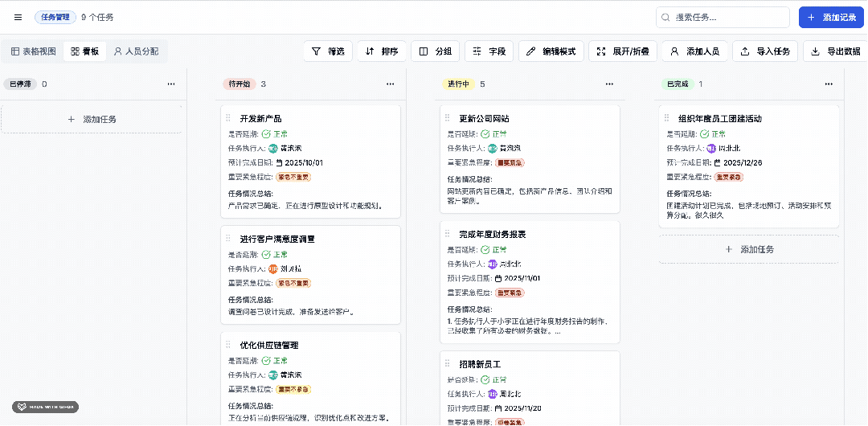Open the 分组 grouping button

[436, 51]
